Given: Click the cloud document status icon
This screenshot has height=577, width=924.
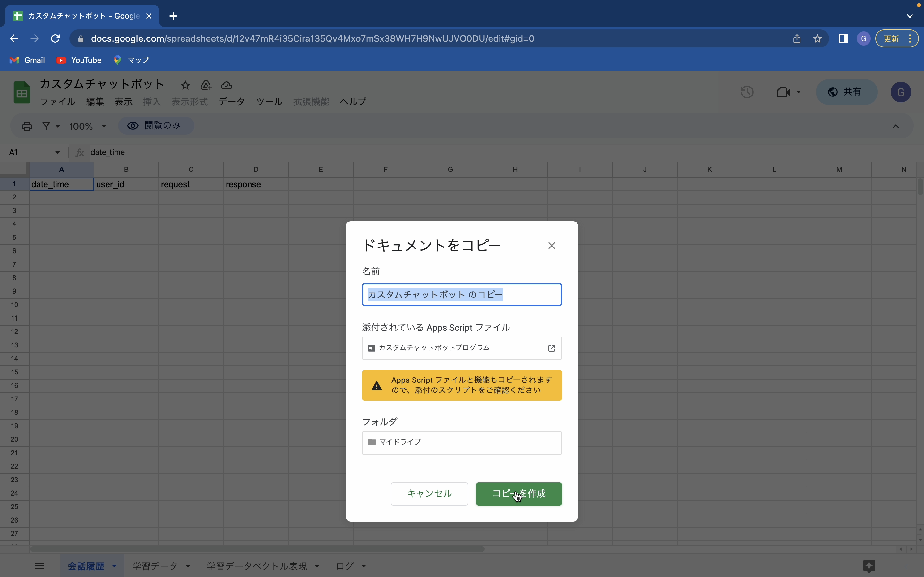Looking at the screenshot, I should 227,85.
